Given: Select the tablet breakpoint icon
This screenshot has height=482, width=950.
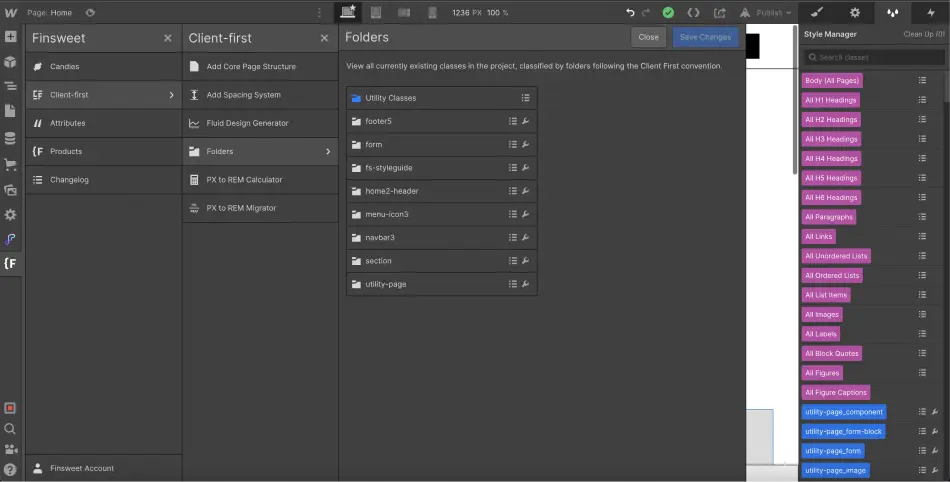Looking at the screenshot, I should [x=376, y=12].
